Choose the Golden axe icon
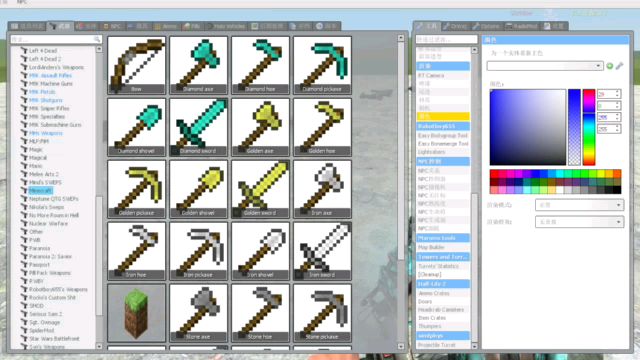Screen dimensions: 640x360 (x=260, y=127)
